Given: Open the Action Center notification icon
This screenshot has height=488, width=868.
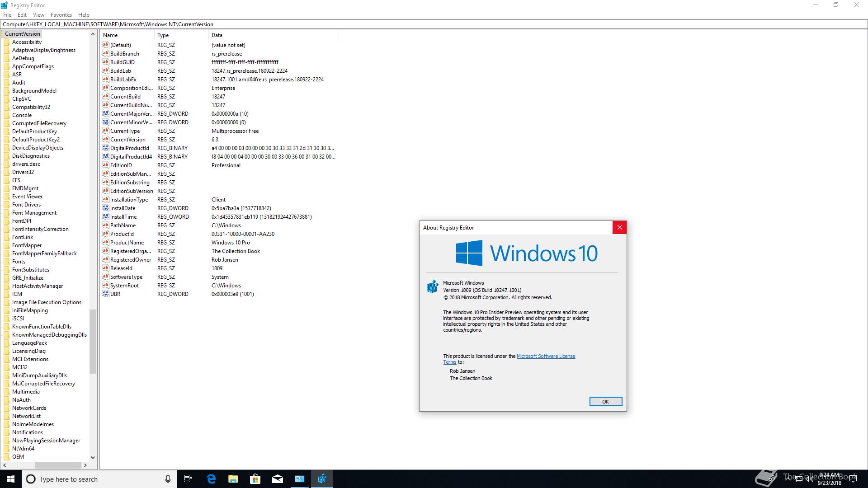Looking at the screenshot, I should (x=854, y=479).
